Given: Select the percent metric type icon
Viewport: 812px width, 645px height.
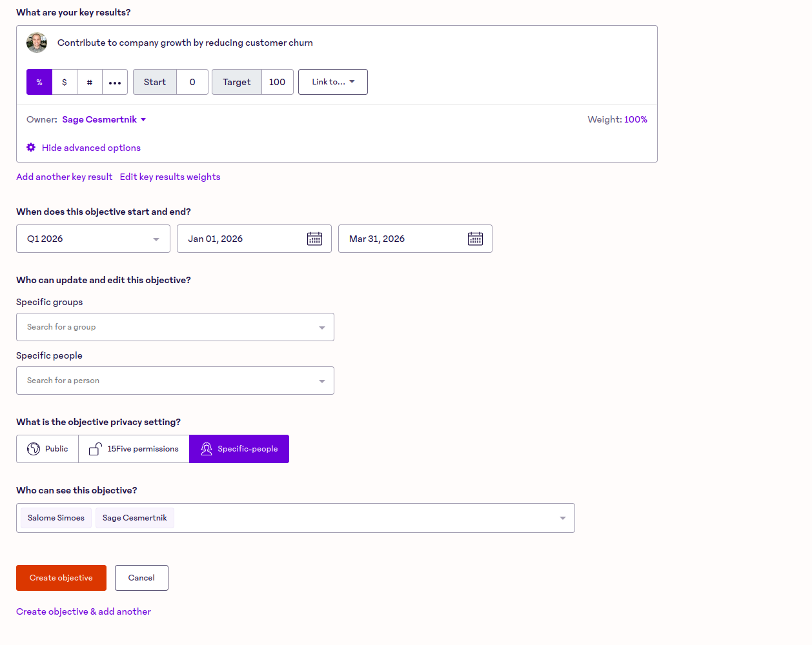Looking at the screenshot, I should [x=39, y=82].
